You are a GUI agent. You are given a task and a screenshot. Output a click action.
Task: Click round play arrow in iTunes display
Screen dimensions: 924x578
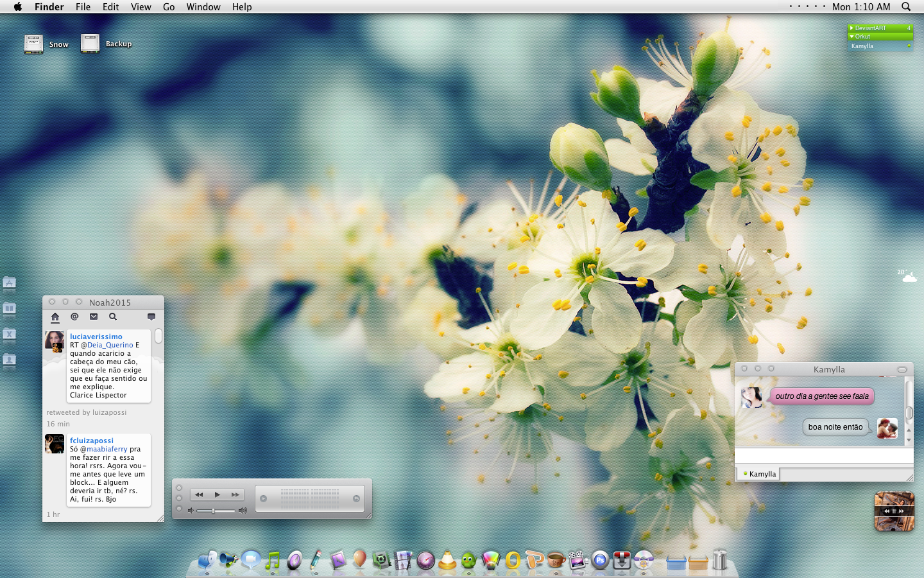(x=263, y=498)
